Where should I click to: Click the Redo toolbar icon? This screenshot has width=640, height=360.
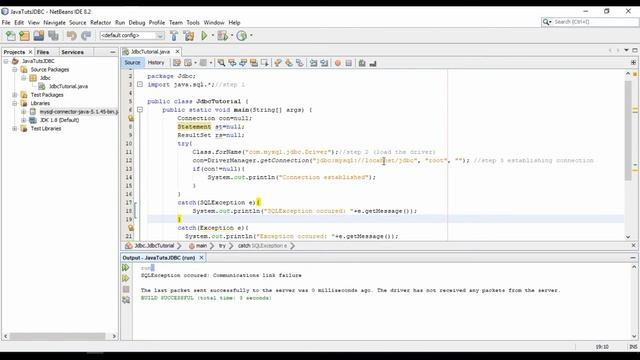tap(86, 36)
